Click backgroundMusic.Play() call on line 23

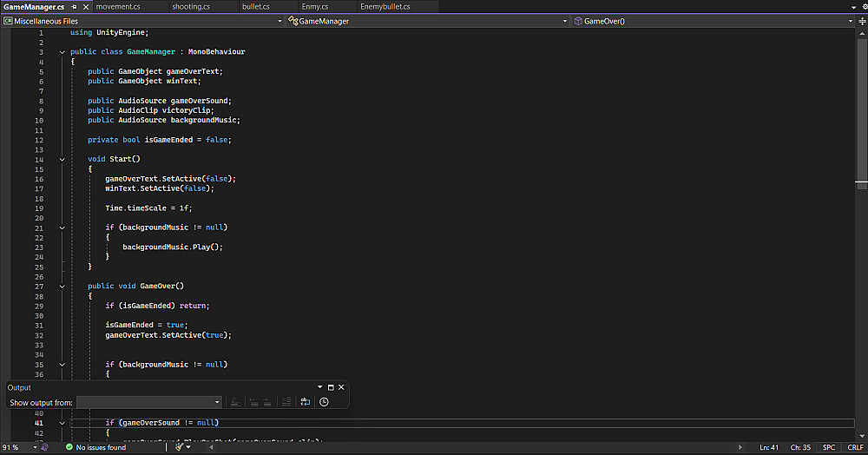coord(173,247)
